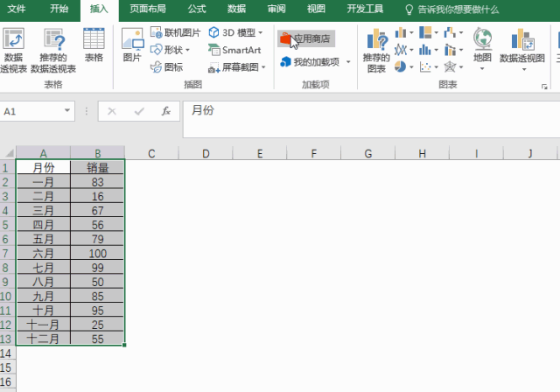Viewport: 560px width, 392px height.
Task: Open the add-in store (应用商店)
Action: point(306,38)
